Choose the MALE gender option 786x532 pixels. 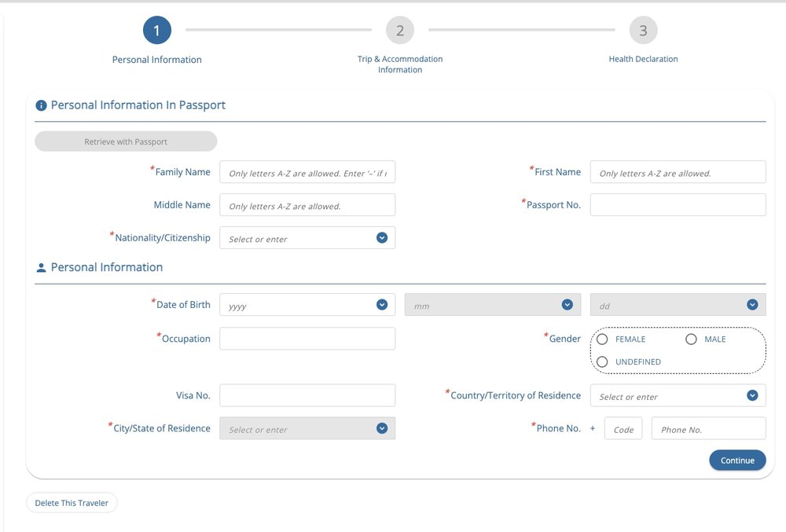click(691, 339)
